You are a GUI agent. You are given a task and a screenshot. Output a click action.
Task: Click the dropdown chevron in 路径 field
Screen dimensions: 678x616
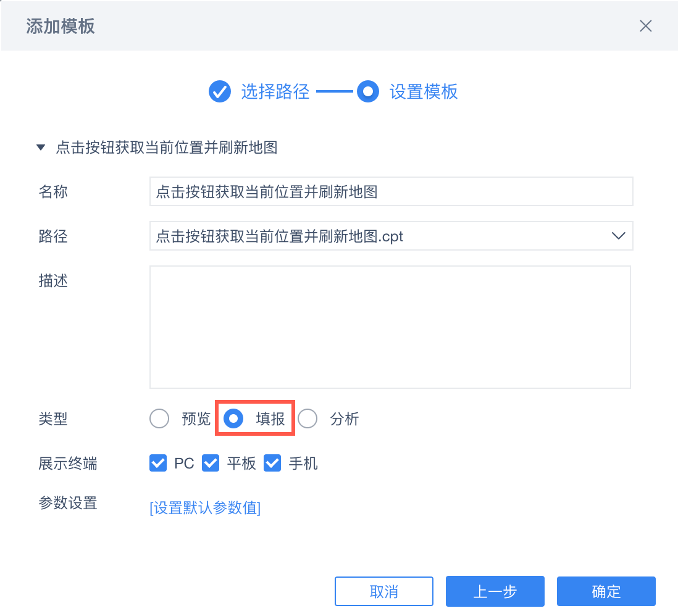point(617,236)
